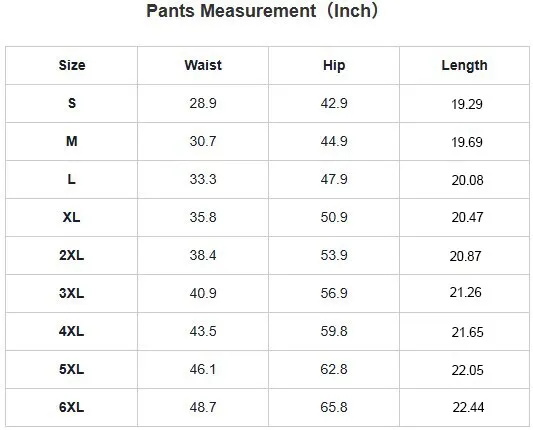
Task: Click length value 21.26 for 3XL
Action: click(465, 292)
